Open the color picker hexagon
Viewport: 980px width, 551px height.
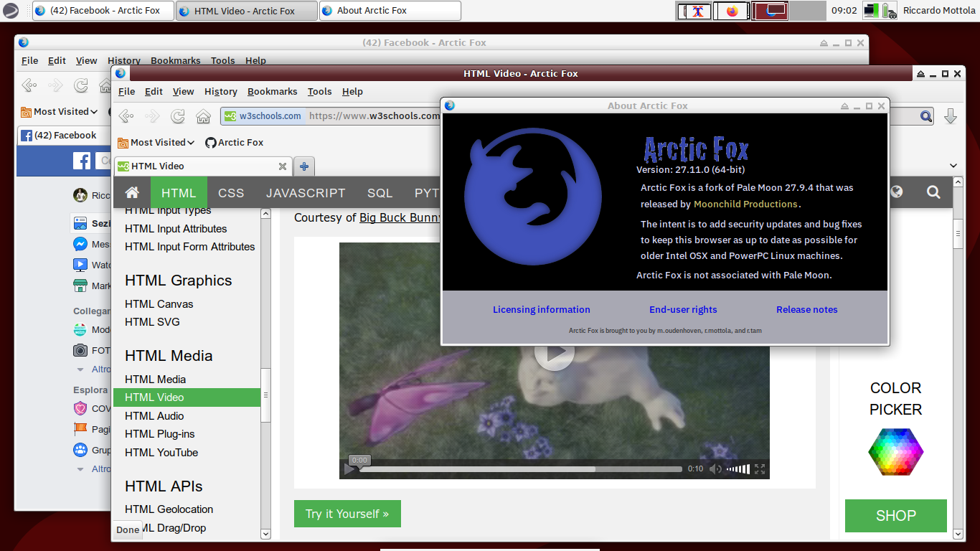pos(895,451)
